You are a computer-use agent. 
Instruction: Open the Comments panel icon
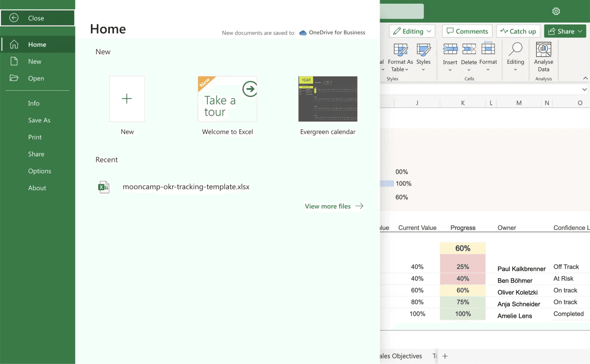467,31
